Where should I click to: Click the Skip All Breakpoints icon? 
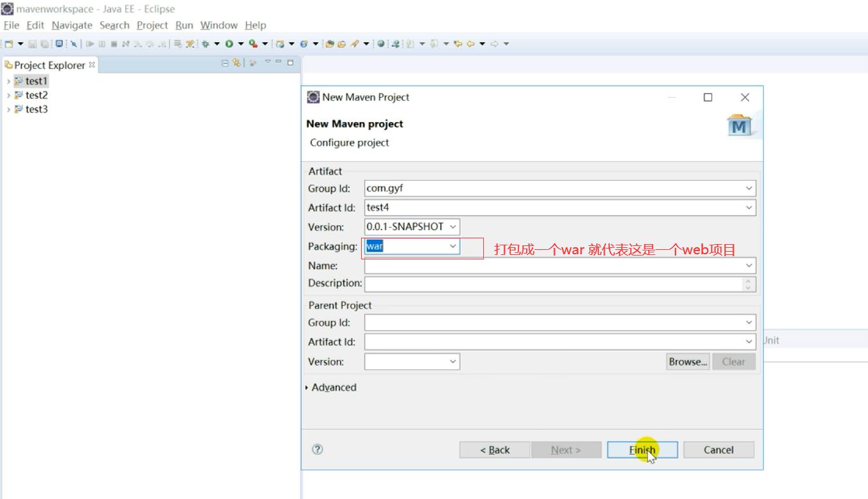74,44
